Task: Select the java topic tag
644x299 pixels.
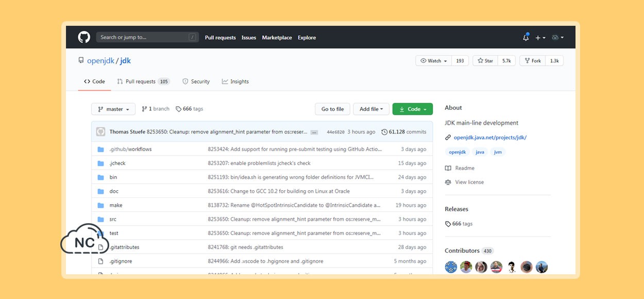Action: click(480, 152)
